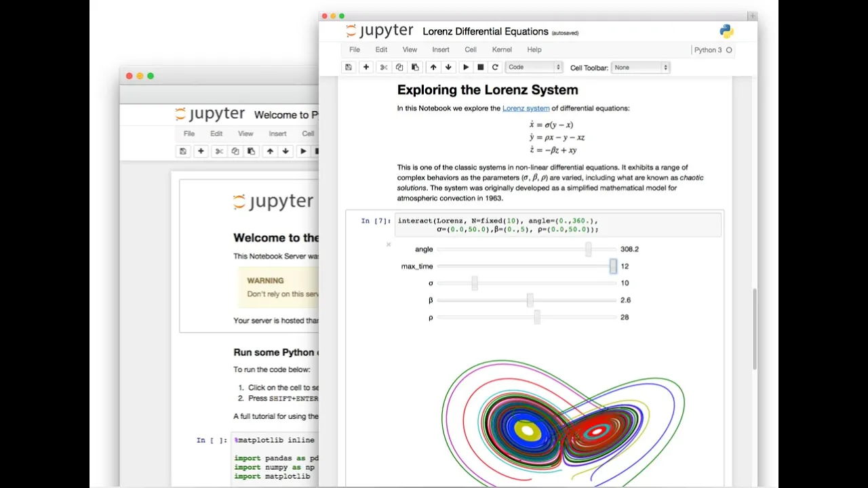Click the Lorenz attractor plot output
The width and height of the screenshot is (868, 488).
click(x=563, y=422)
